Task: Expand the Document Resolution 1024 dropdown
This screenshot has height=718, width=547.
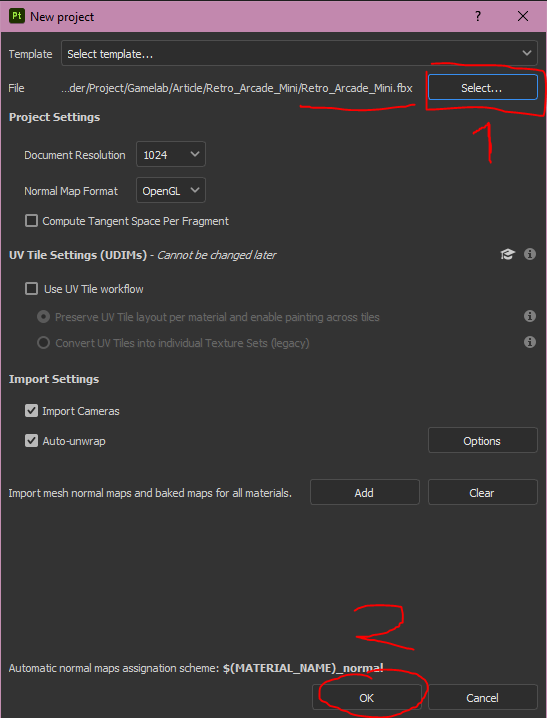Action: [x=171, y=155]
